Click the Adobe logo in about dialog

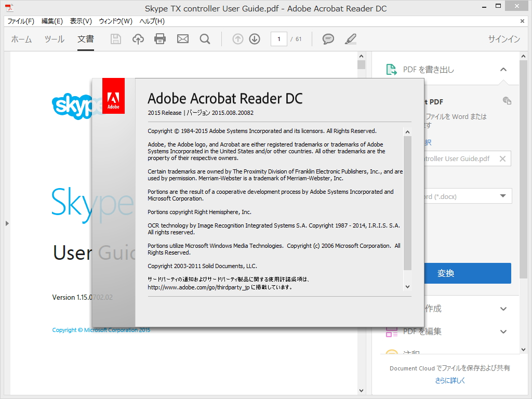113,96
